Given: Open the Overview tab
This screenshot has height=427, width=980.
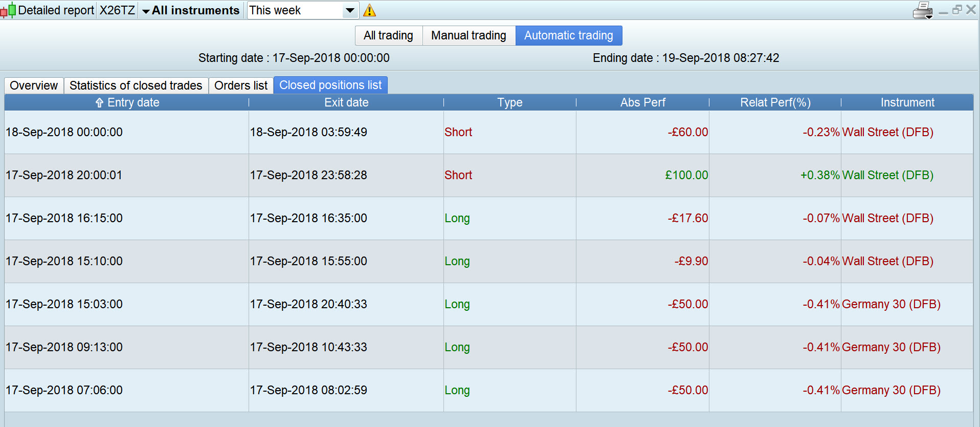Looking at the screenshot, I should (34, 86).
